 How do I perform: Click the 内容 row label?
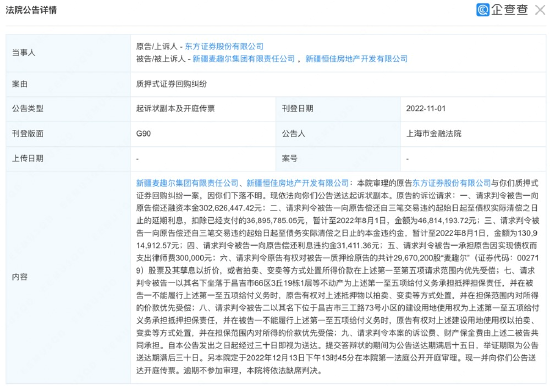coord(19,277)
